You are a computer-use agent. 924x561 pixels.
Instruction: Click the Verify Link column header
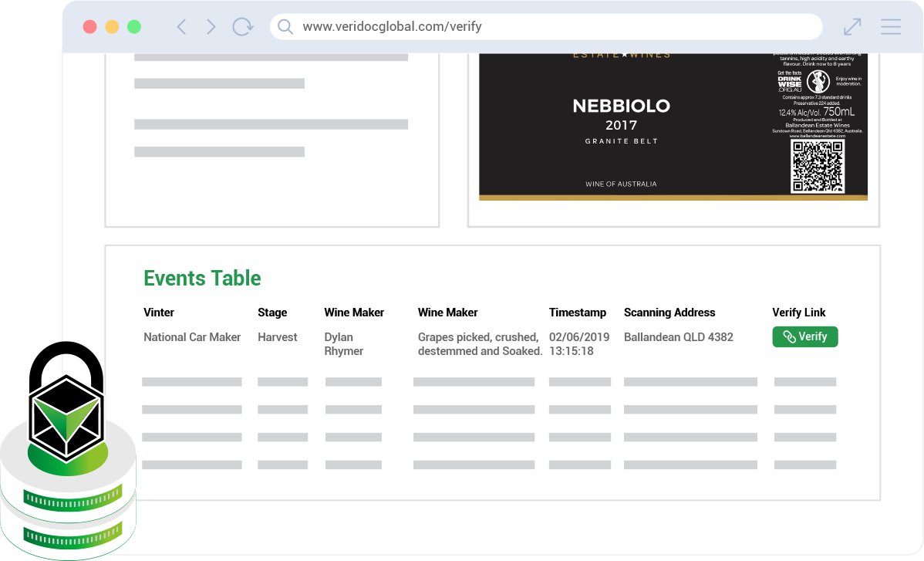799,313
